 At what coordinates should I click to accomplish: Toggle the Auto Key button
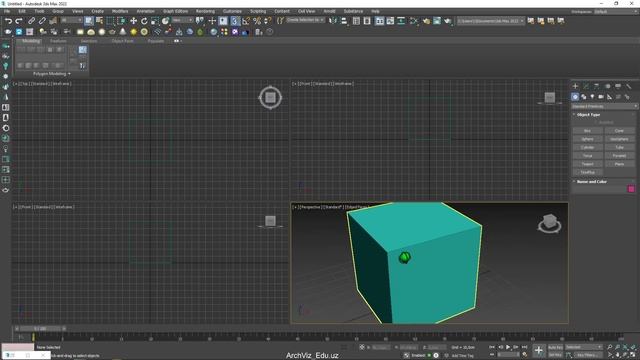pos(555,347)
